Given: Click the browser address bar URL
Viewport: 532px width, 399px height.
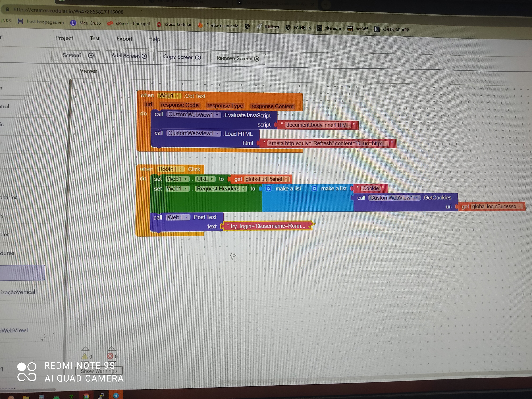Looking at the screenshot, I should click(x=68, y=11).
